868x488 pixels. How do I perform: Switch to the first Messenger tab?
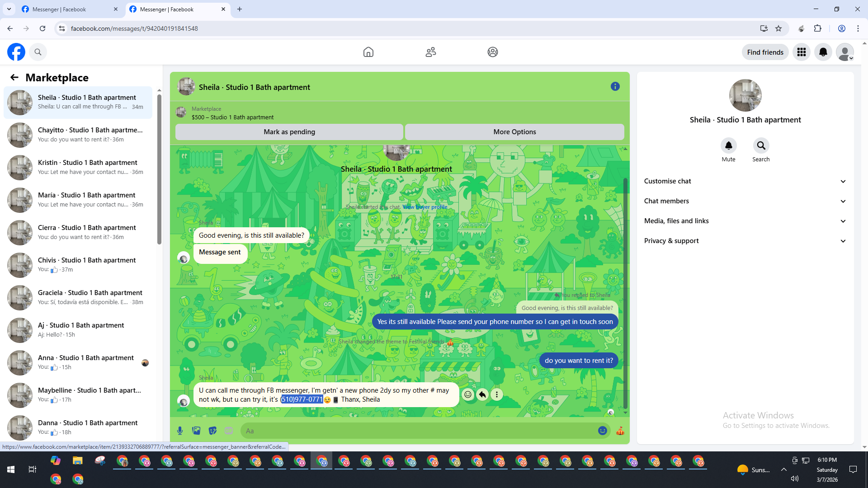click(x=70, y=9)
